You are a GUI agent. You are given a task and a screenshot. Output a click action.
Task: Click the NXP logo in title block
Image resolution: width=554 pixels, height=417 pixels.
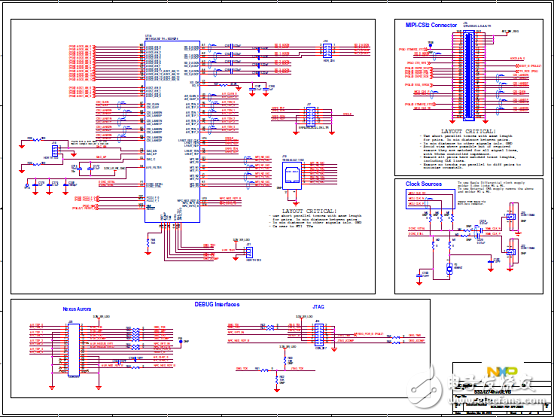(x=502, y=372)
